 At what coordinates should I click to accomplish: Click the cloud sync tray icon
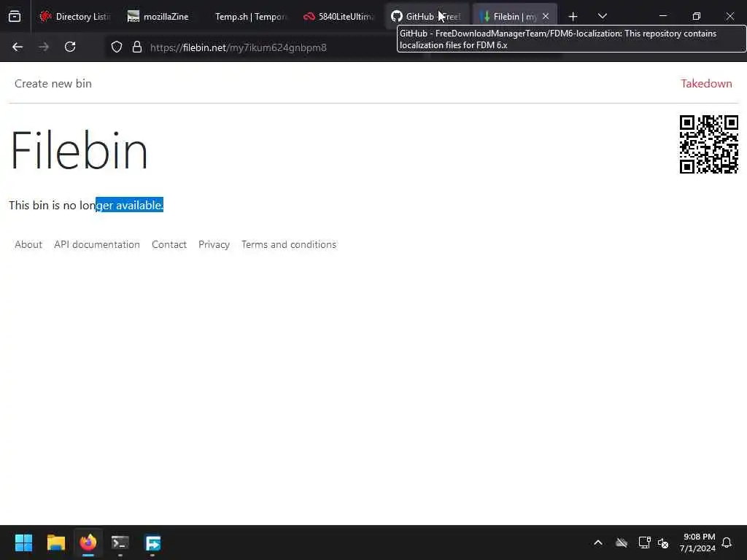point(622,542)
